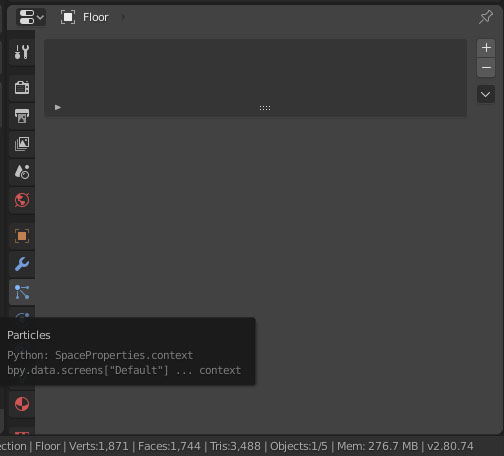The width and height of the screenshot is (504, 456).
Task: Remove the particle system with minus button
Action: coord(486,68)
